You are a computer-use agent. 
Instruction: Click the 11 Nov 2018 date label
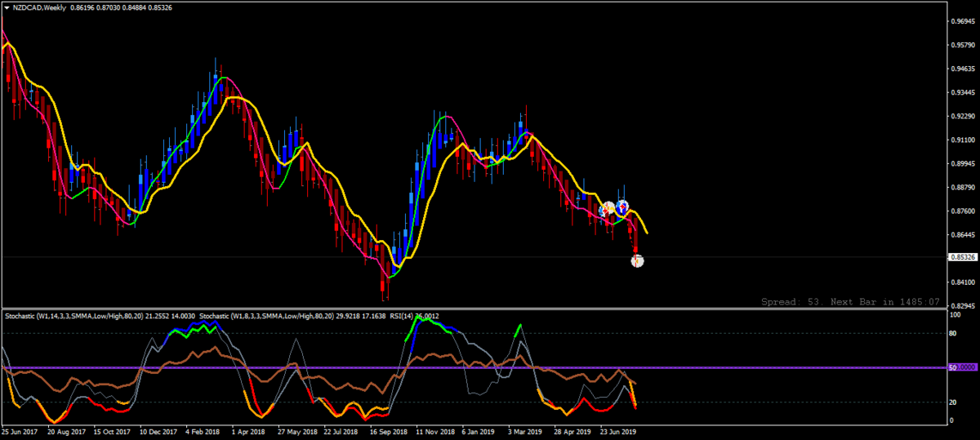[434, 431]
